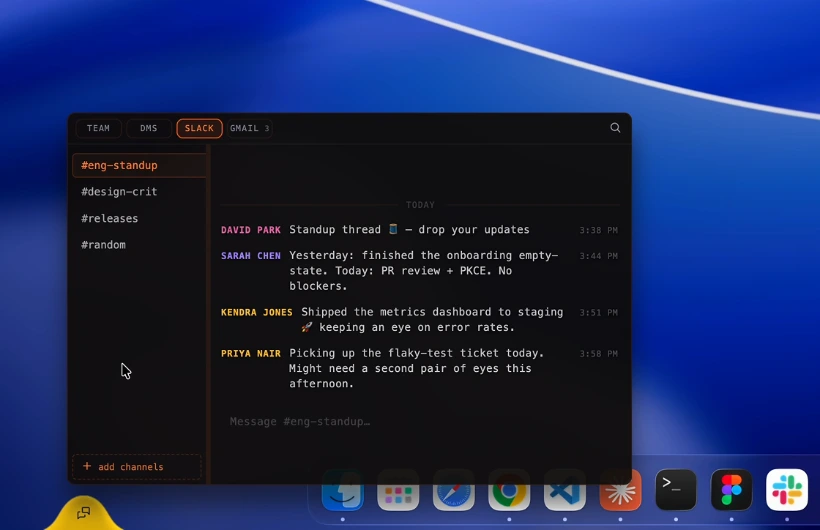Image resolution: width=820 pixels, height=530 pixels.
Task: Launch Google Chrome from the dock
Action: [x=509, y=490]
